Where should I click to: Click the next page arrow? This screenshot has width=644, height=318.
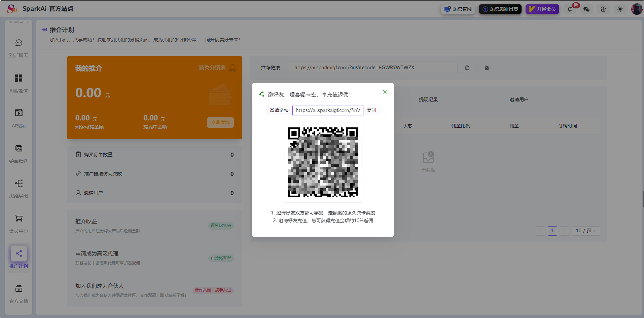point(565,231)
